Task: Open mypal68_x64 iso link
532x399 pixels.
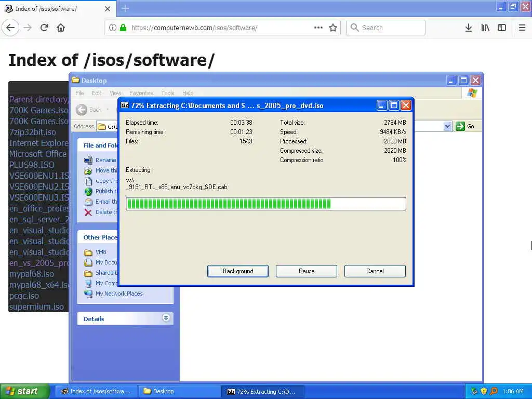Action: point(38,285)
